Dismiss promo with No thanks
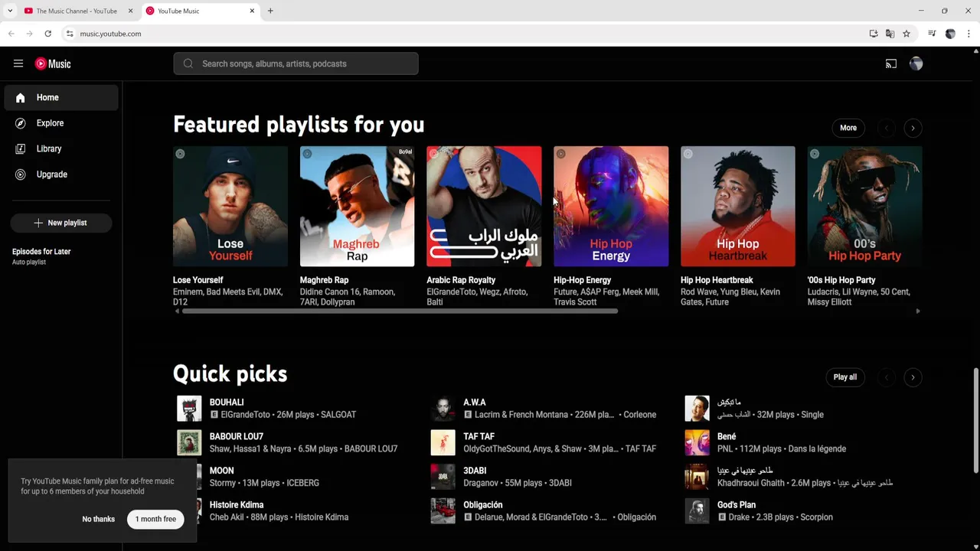 pos(99,520)
